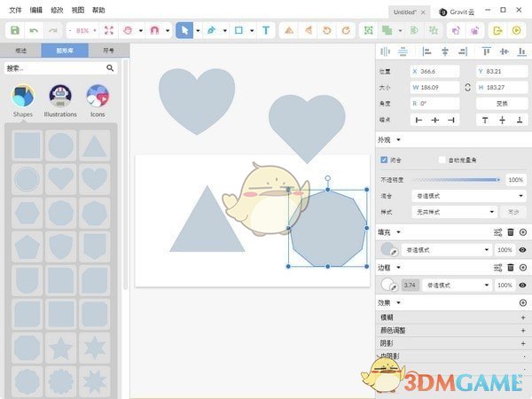Align selection to horizontal centers
This screenshot has width=532, height=399.
(x=445, y=51)
